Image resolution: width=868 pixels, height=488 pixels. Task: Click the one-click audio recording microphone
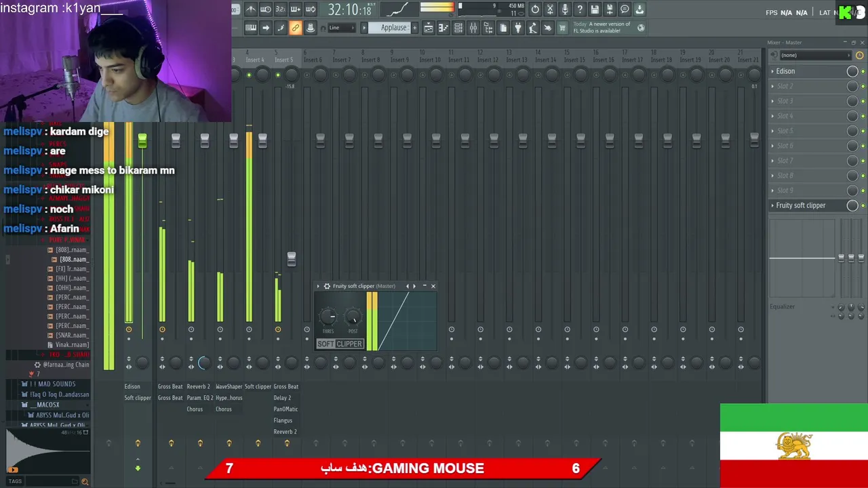pos(565,9)
